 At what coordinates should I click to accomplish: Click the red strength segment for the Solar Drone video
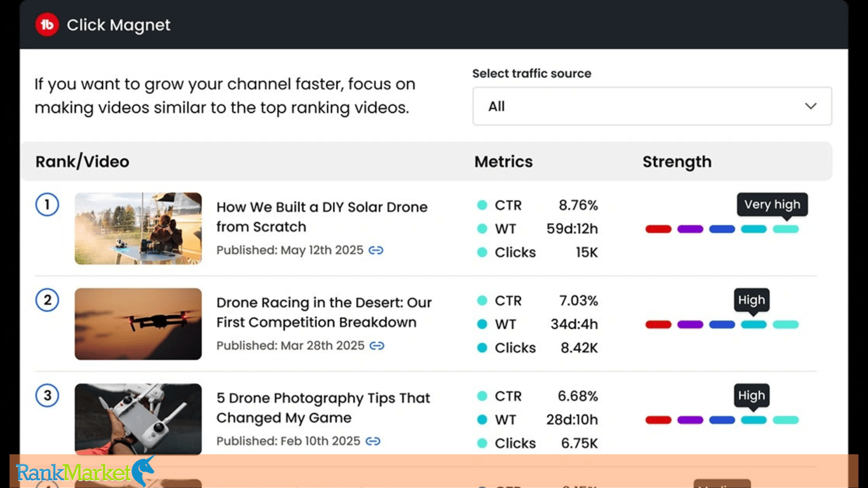pos(658,229)
